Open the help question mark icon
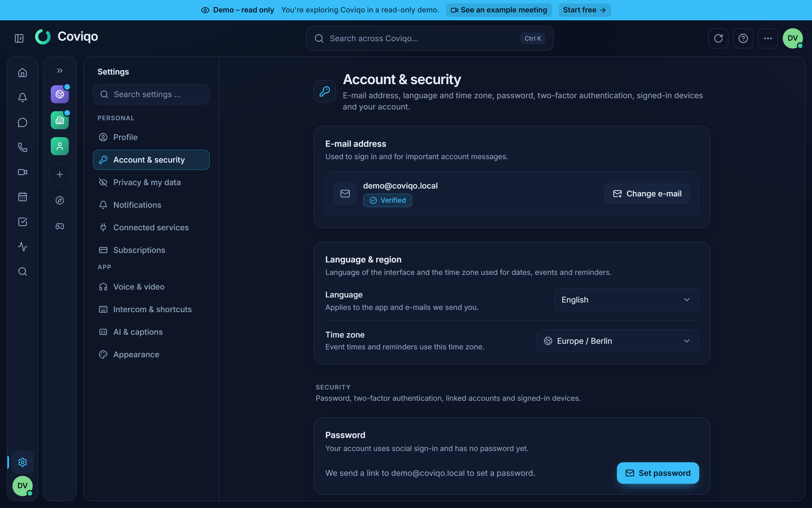This screenshot has width=812, height=508. [743, 38]
